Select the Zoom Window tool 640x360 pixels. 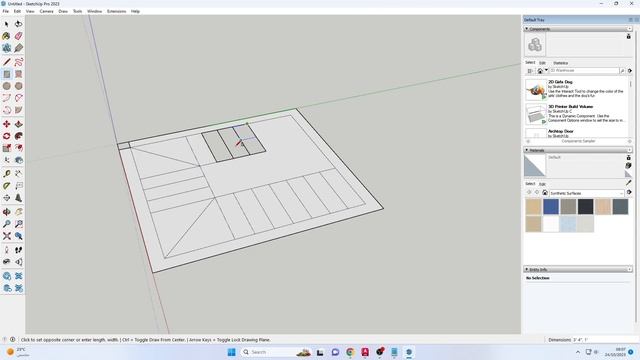tap(18, 224)
